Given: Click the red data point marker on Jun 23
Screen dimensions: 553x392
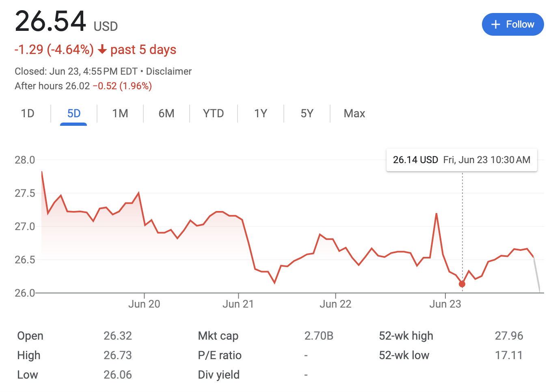Looking at the screenshot, I should 462,284.
